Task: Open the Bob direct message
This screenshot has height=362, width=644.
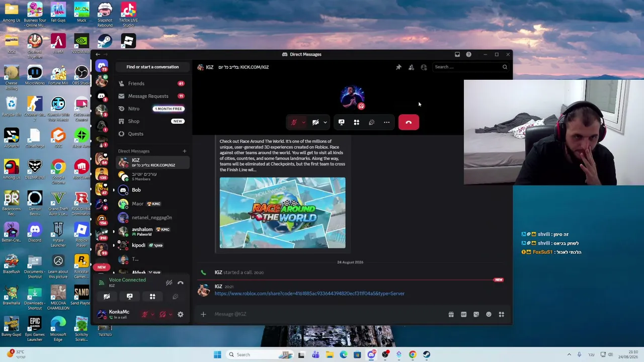Action: click(x=152, y=190)
